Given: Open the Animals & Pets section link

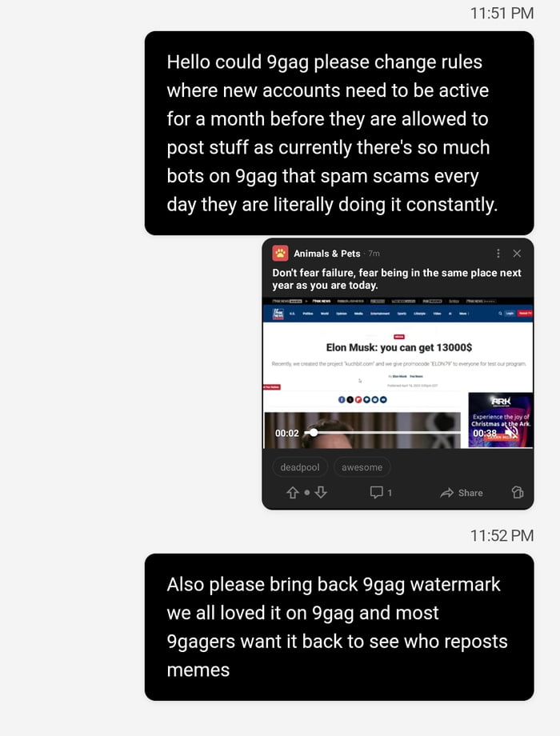Looking at the screenshot, I should coord(326,254).
